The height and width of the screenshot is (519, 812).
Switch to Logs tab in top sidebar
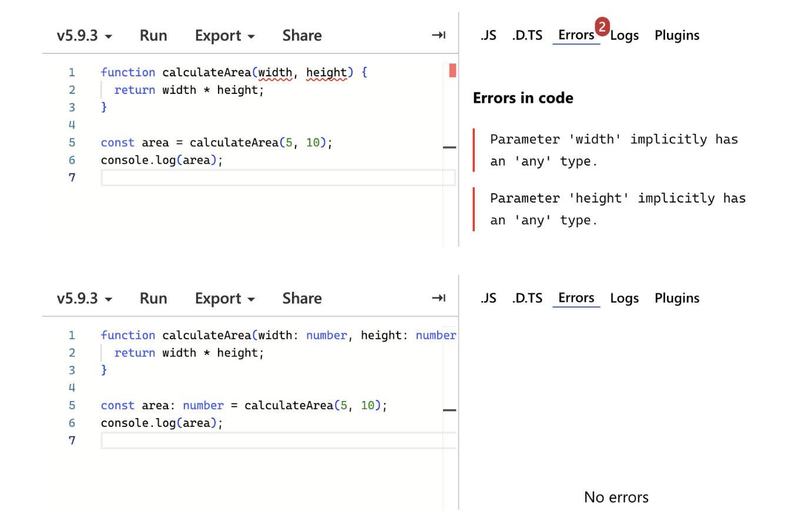pyautogui.click(x=625, y=36)
